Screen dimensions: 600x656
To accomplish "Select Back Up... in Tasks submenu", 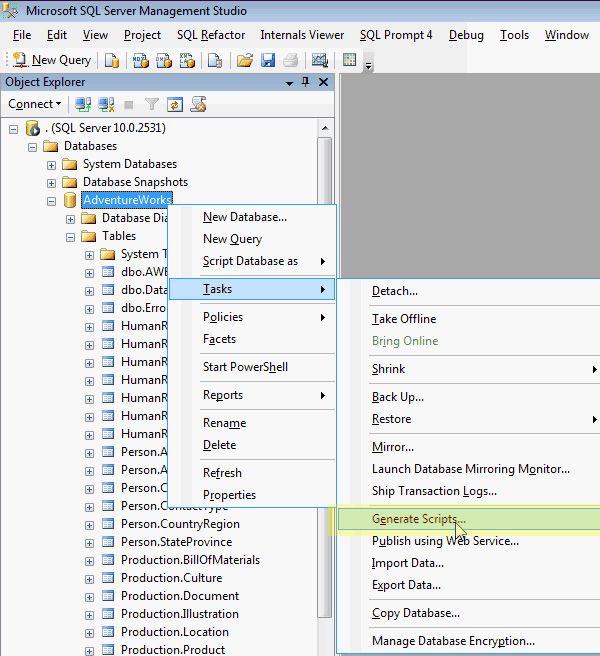I will tap(469, 397).
